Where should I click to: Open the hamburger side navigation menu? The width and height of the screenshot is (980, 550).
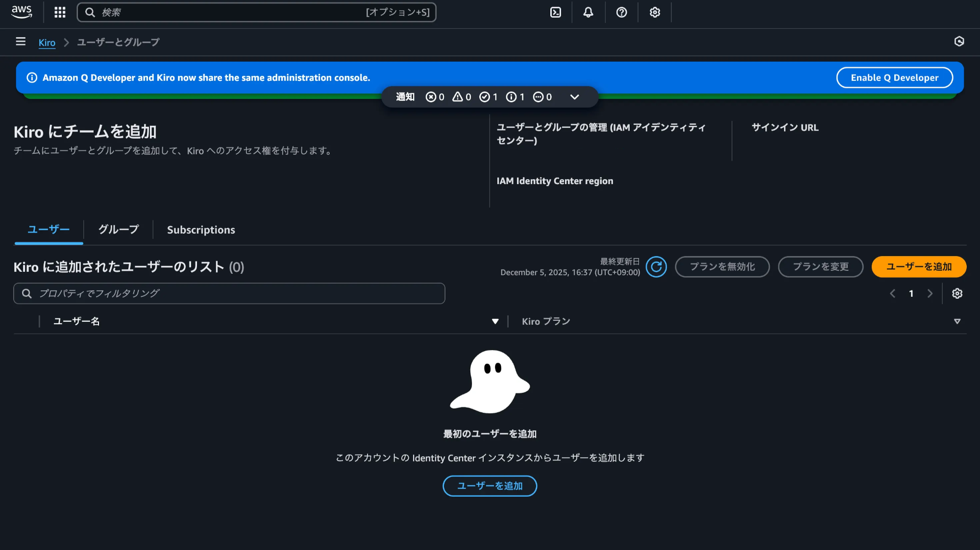(x=21, y=42)
